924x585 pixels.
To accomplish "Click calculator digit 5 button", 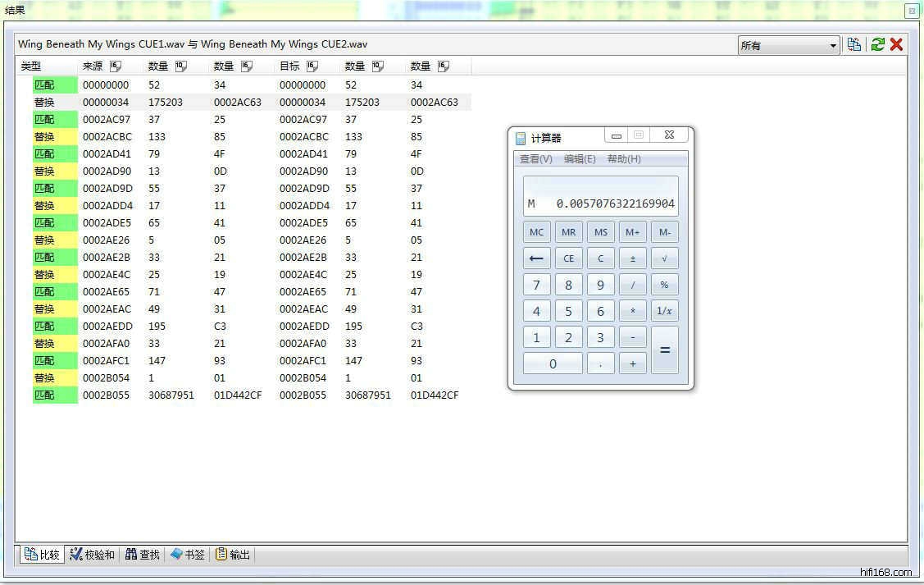I will pyautogui.click(x=569, y=311).
